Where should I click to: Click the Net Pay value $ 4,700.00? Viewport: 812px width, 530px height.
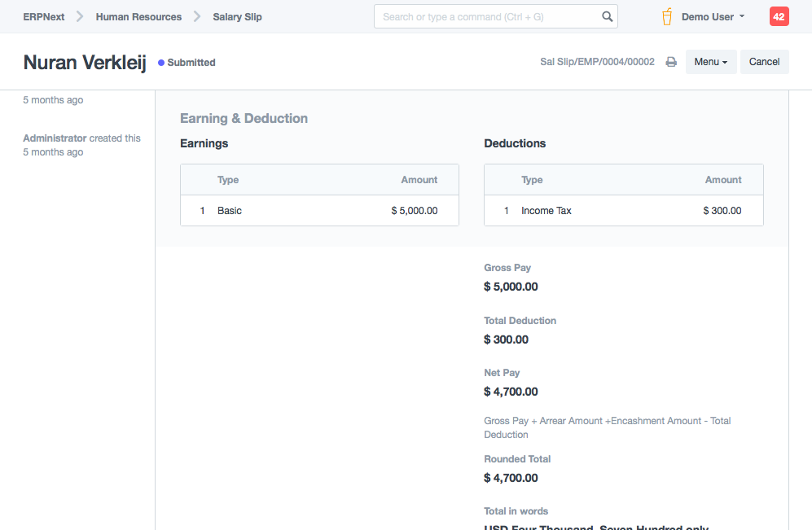point(511,392)
